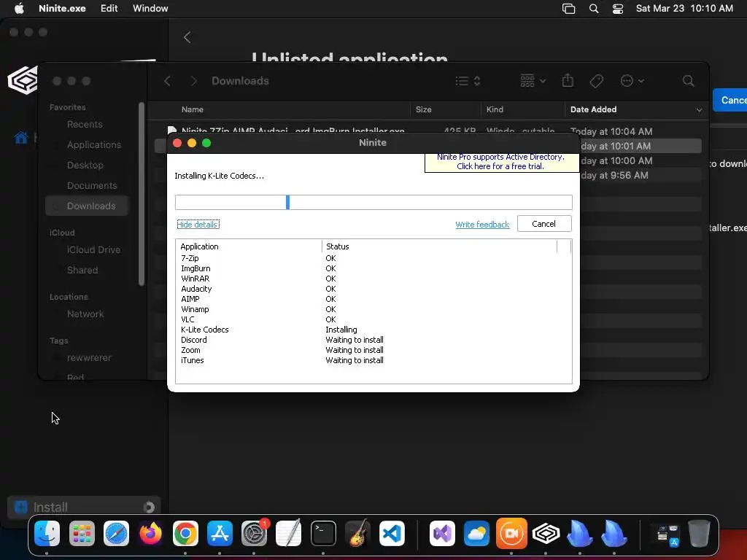Click the Hide details link
The width and height of the screenshot is (747, 560).
(198, 225)
